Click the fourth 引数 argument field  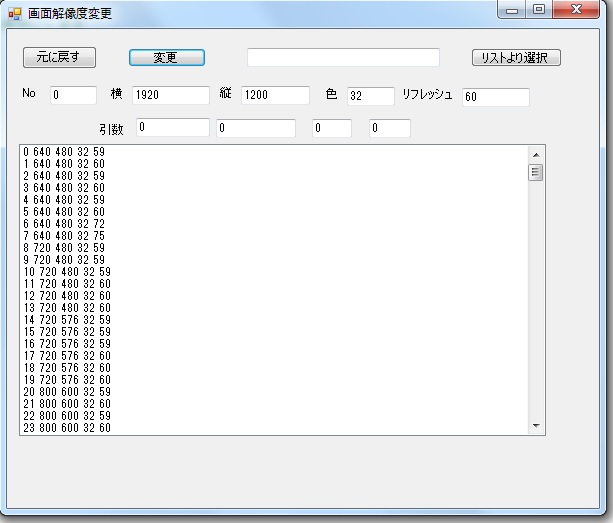(390, 128)
